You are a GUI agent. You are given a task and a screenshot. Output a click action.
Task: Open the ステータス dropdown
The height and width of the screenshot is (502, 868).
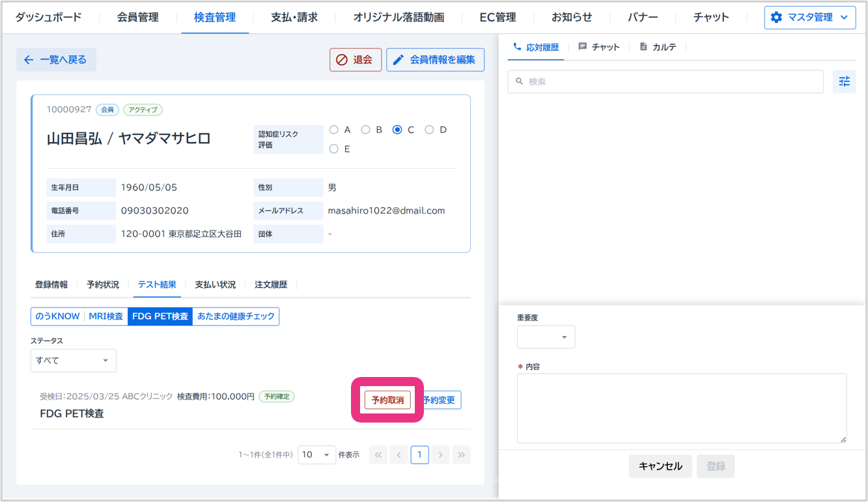[74, 361]
